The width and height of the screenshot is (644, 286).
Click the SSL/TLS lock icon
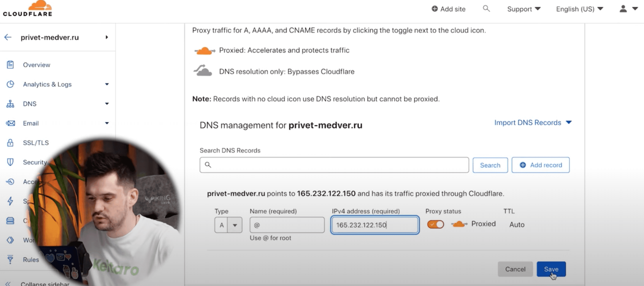(x=10, y=142)
